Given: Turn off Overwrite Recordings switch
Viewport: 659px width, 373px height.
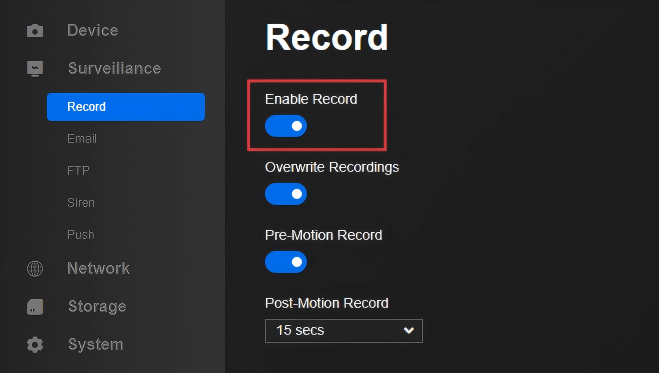Looking at the screenshot, I should (x=286, y=194).
